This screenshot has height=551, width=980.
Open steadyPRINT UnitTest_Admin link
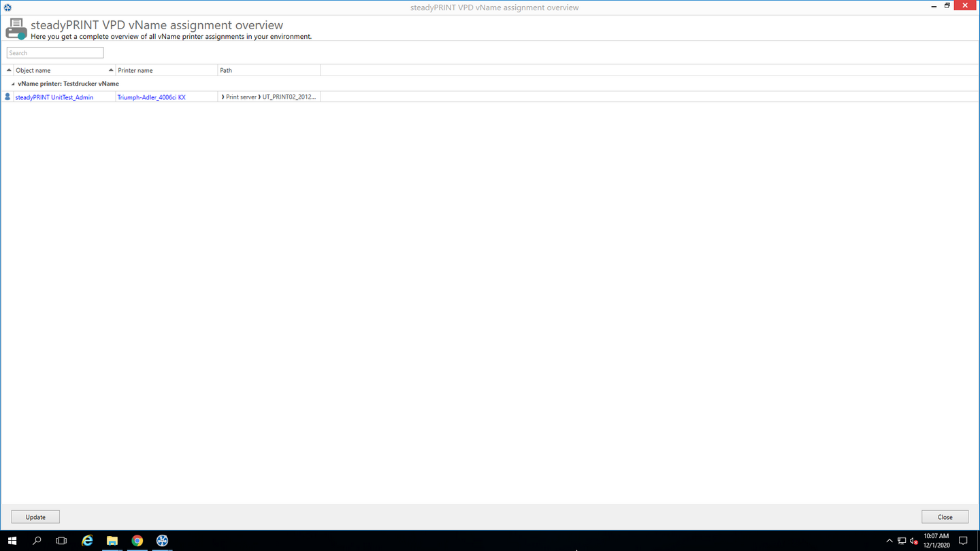[x=54, y=97]
